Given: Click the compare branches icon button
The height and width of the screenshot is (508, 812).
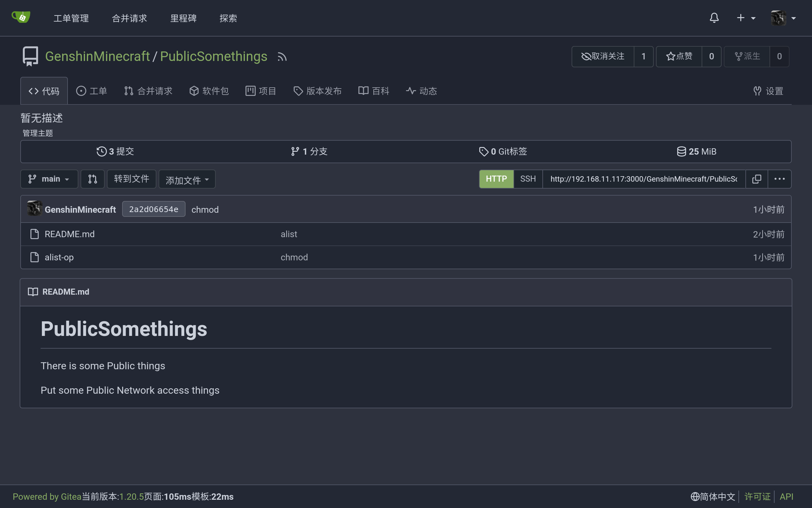Looking at the screenshot, I should [x=93, y=179].
